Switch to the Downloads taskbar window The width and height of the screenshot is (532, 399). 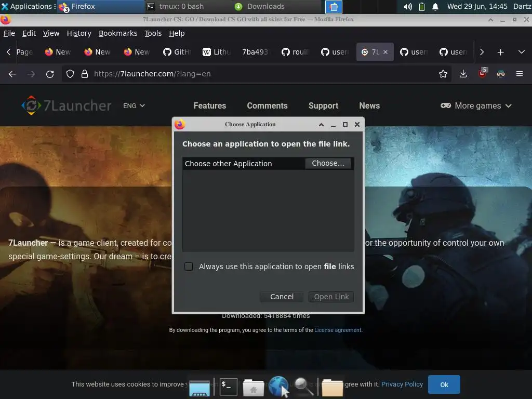(x=276, y=6)
